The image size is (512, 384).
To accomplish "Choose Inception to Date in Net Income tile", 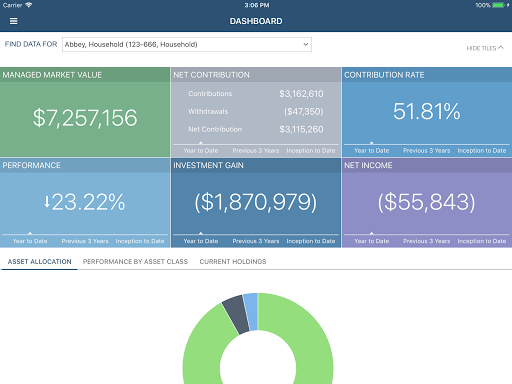I will [x=482, y=241].
